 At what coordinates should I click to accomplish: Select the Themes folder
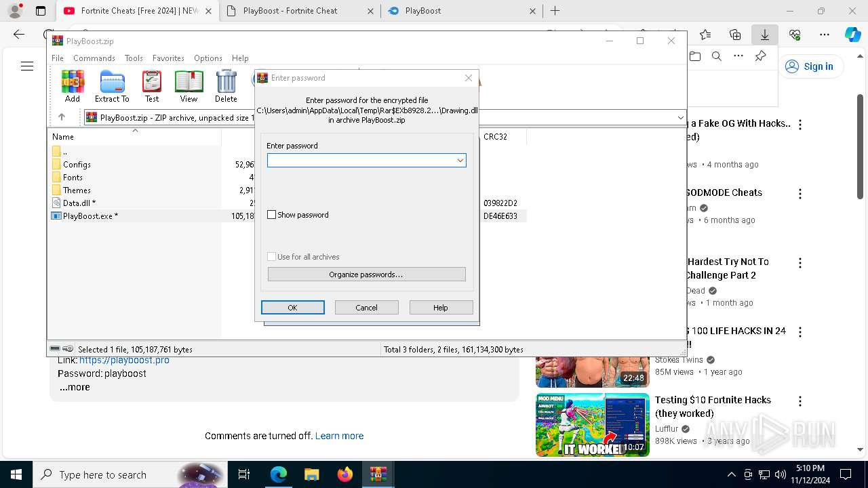77,190
